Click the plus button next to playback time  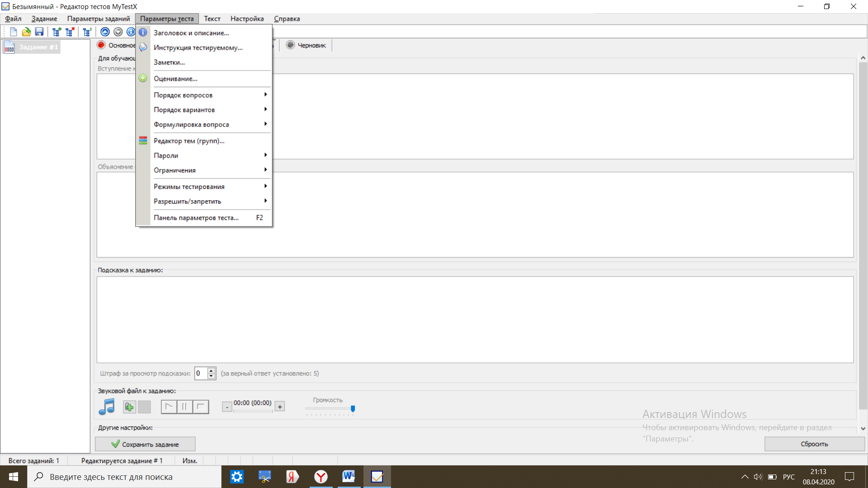coord(280,407)
